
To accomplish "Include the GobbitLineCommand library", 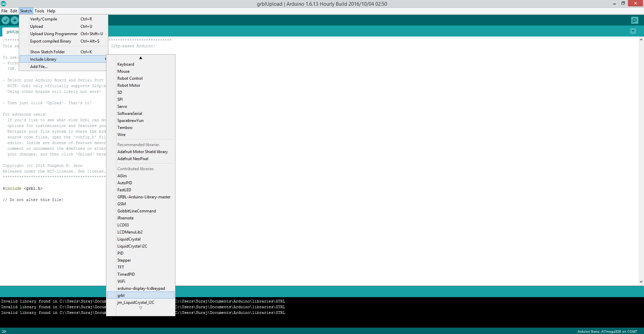I will coord(141,211).
